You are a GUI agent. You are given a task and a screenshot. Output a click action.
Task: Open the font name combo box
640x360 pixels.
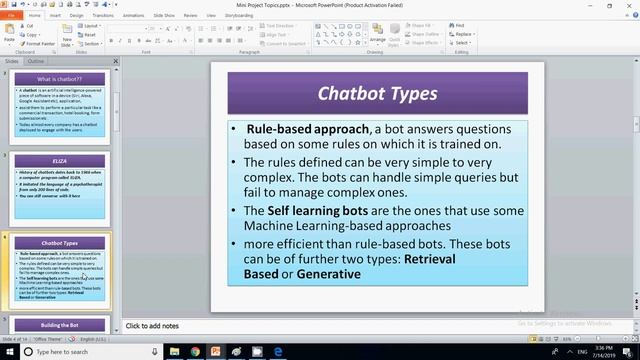pos(127,29)
